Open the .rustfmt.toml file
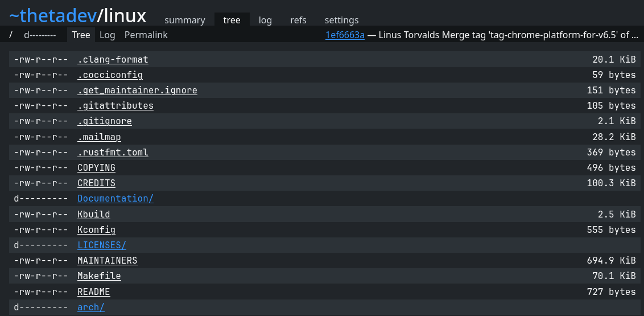The width and height of the screenshot is (644, 316). click(x=113, y=152)
